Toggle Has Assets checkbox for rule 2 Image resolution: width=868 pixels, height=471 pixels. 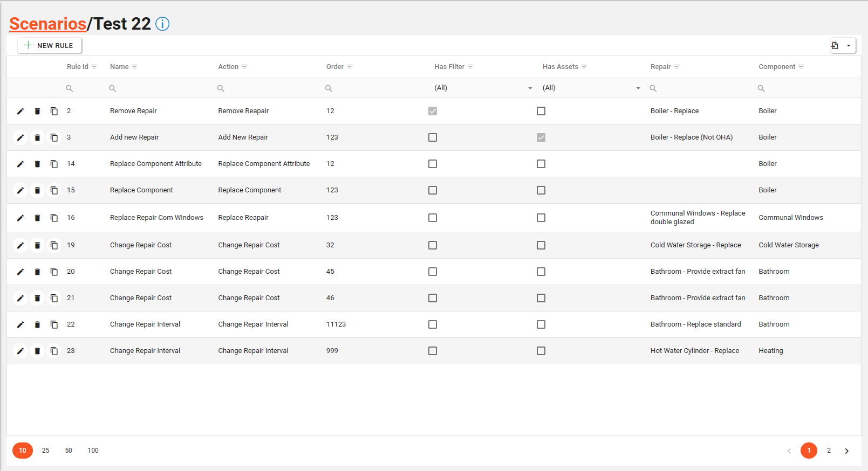pos(541,111)
